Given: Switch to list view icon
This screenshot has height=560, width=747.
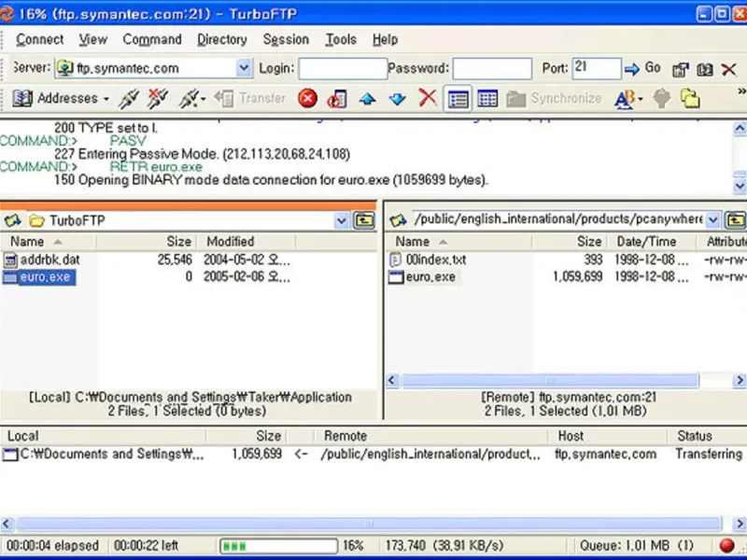Looking at the screenshot, I should 458,99.
